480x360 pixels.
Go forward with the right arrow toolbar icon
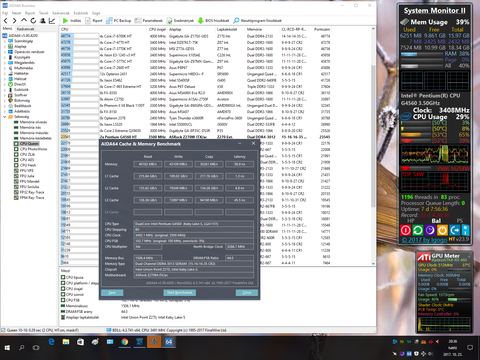click(14, 21)
